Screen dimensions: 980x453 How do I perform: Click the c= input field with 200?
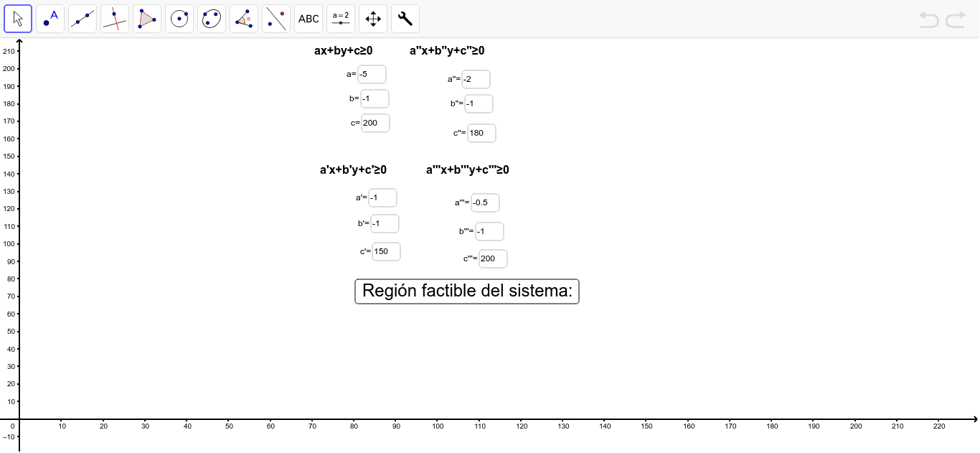[376, 123]
